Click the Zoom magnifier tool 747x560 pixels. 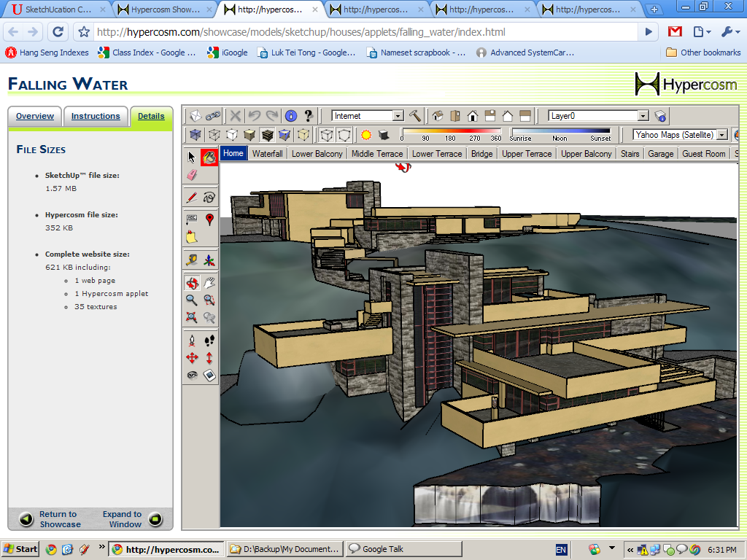(192, 300)
